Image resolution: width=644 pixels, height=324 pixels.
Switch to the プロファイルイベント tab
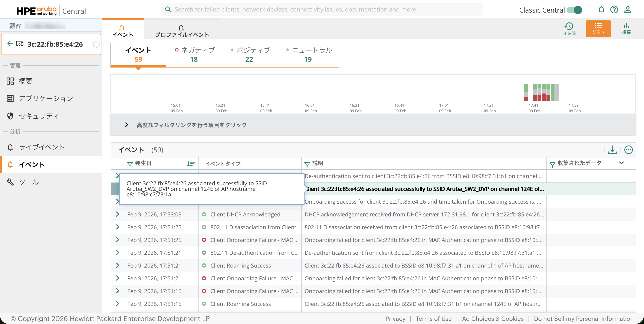coord(182,31)
